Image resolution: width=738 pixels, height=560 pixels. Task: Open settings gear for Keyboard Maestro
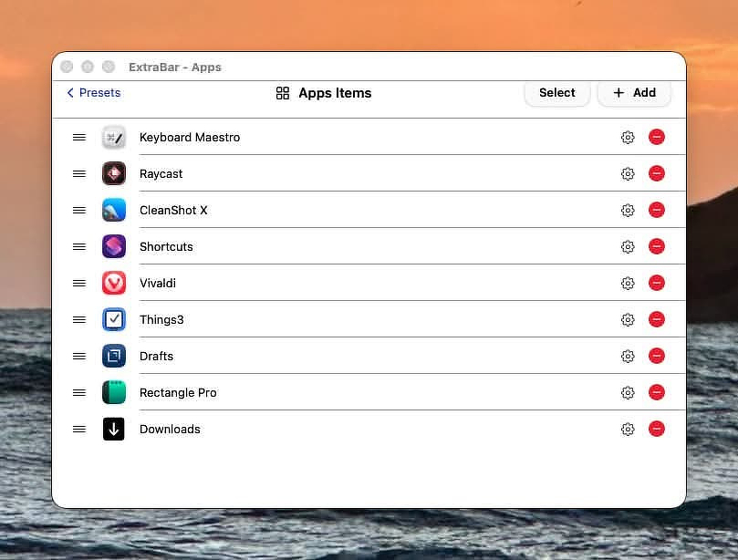[x=628, y=138]
